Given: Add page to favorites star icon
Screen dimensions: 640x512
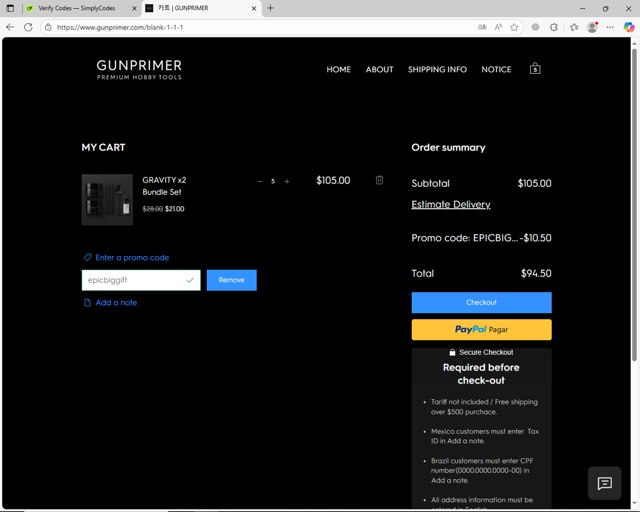Looking at the screenshot, I should (514, 27).
